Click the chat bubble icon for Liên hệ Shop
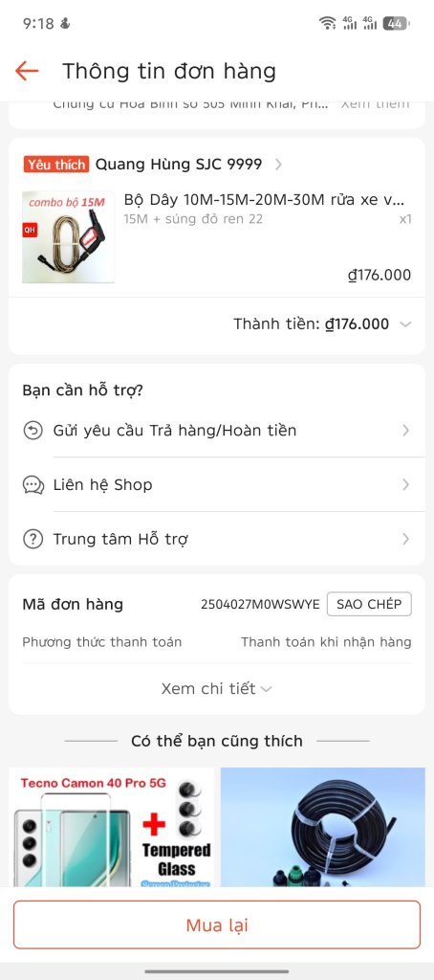The width and height of the screenshot is (434, 980). tap(33, 485)
